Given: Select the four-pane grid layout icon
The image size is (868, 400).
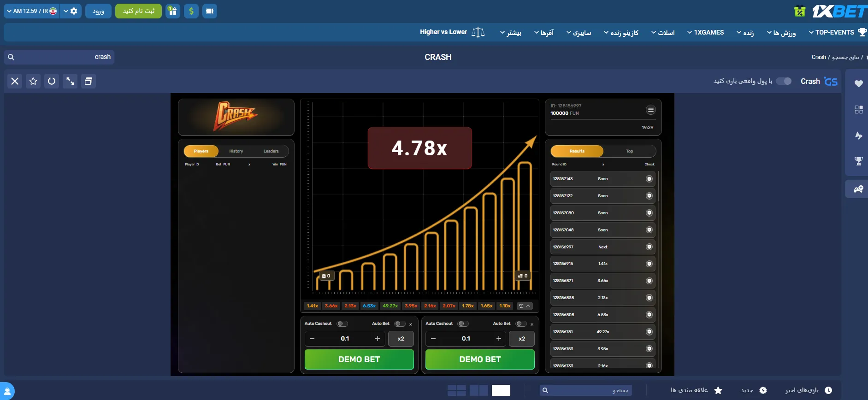Looking at the screenshot, I should (x=456, y=390).
